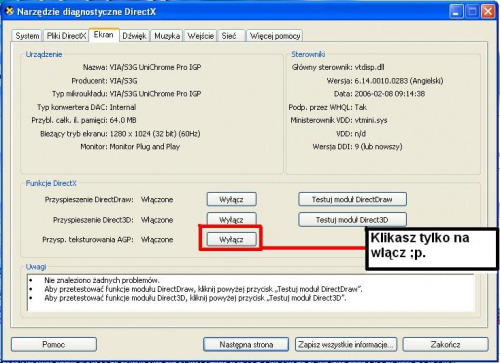Image resolution: width=500 pixels, height=363 pixels.
Task: Click Testuj moduł Direct3D button
Action: (x=352, y=220)
